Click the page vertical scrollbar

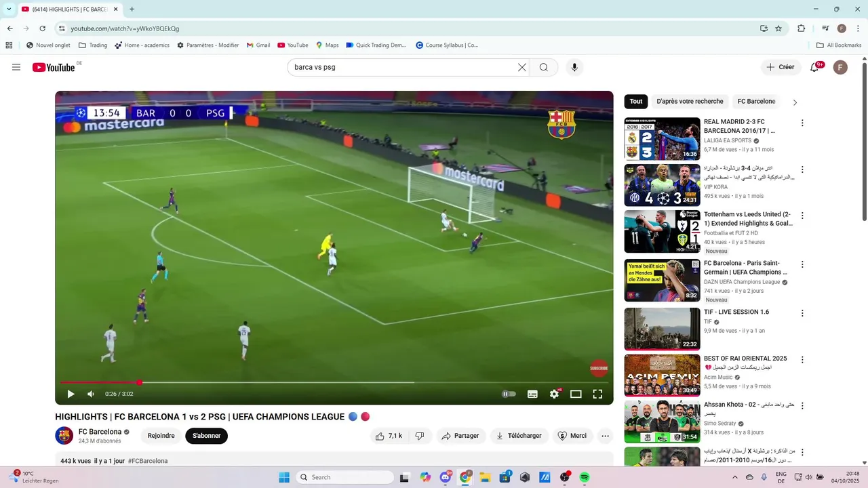[864, 141]
